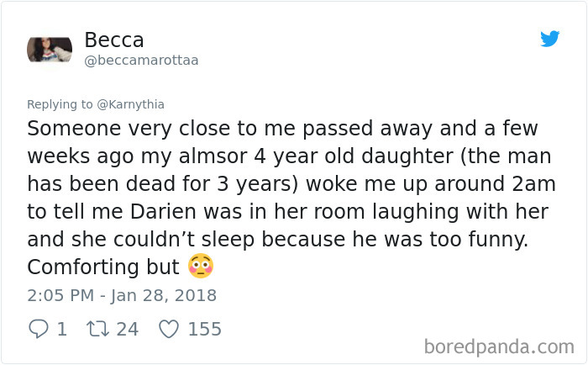Click the reply count 1

click(x=62, y=329)
